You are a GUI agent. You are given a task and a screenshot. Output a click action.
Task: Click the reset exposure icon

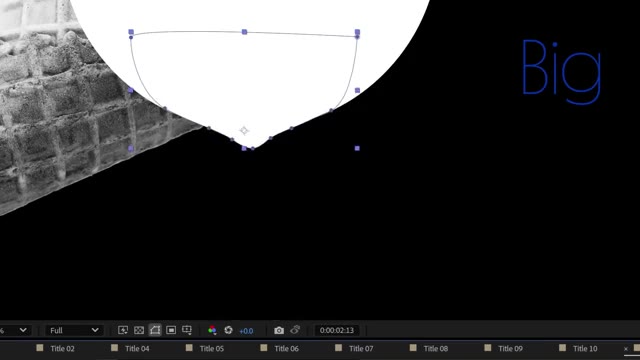[x=228, y=330]
